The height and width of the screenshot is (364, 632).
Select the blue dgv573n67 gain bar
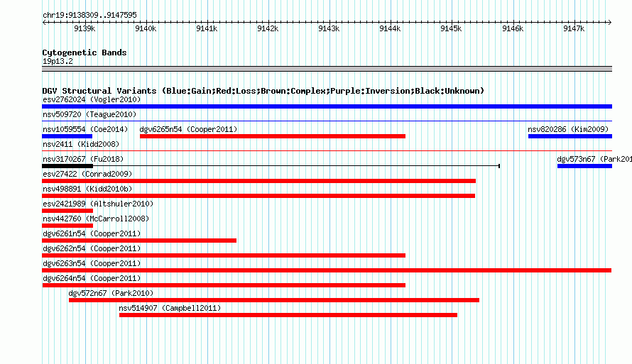[x=585, y=166]
